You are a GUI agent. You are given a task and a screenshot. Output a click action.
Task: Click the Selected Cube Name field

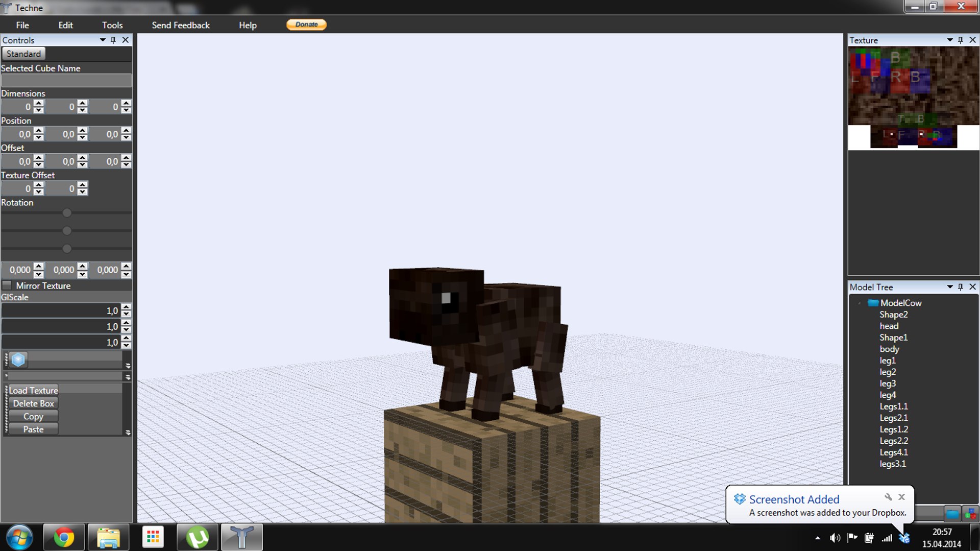pyautogui.click(x=66, y=80)
